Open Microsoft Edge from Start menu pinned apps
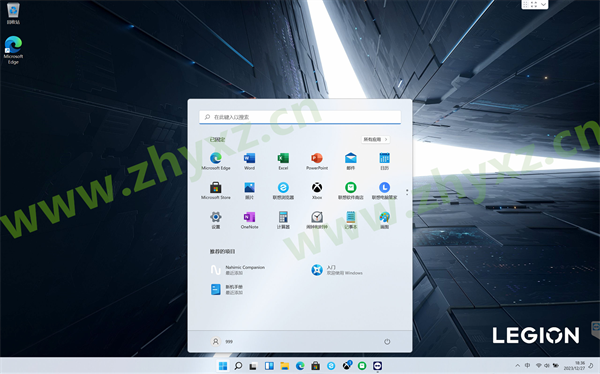Viewport: 600px width, 374px height. (216, 161)
